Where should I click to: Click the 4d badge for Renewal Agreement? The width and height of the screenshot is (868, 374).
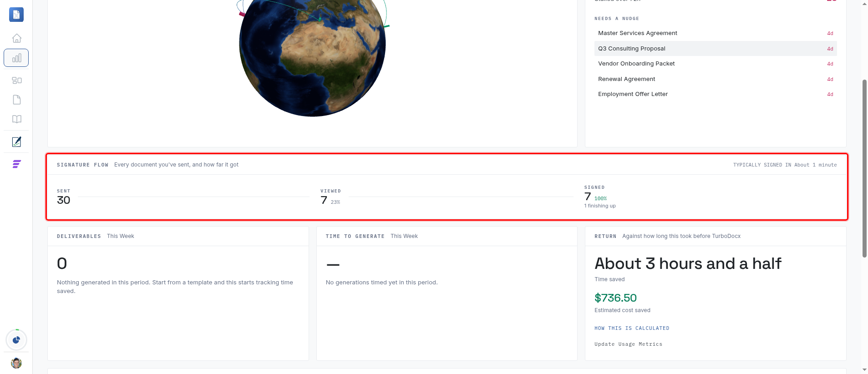(x=830, y=79)
